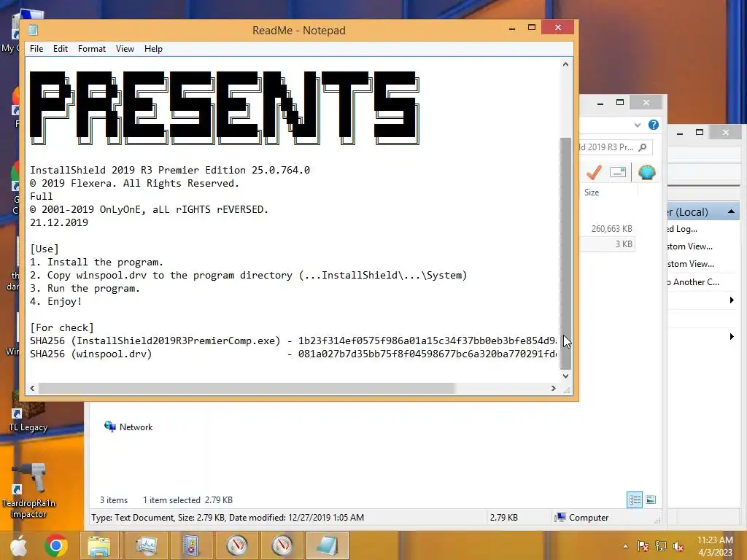Click the search magnifier in Explorer
The height and width of the screenshot is (560, 747).
[643, 147]
